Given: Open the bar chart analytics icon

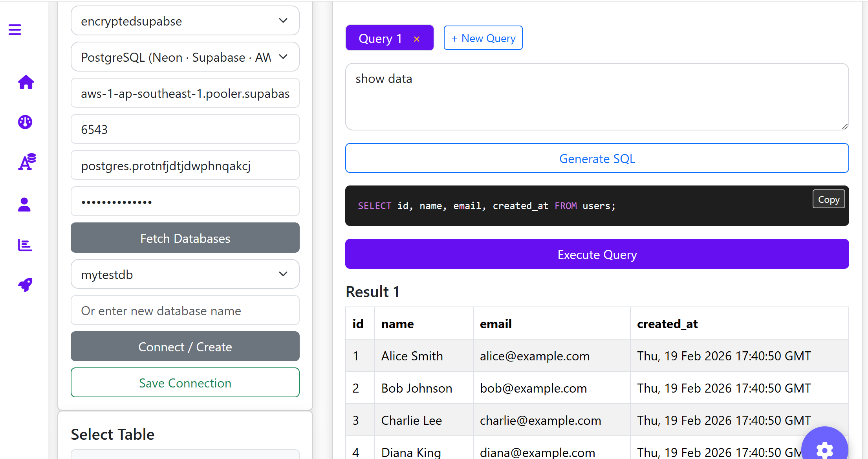Looking at the screenshot, I should point(25,245).
